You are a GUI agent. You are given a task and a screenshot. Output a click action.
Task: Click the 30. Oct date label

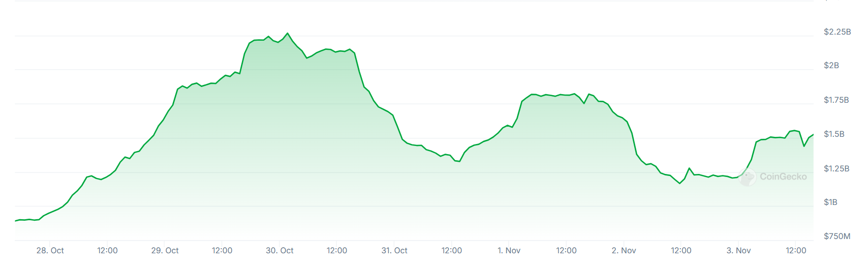click(x=280, y=251)
